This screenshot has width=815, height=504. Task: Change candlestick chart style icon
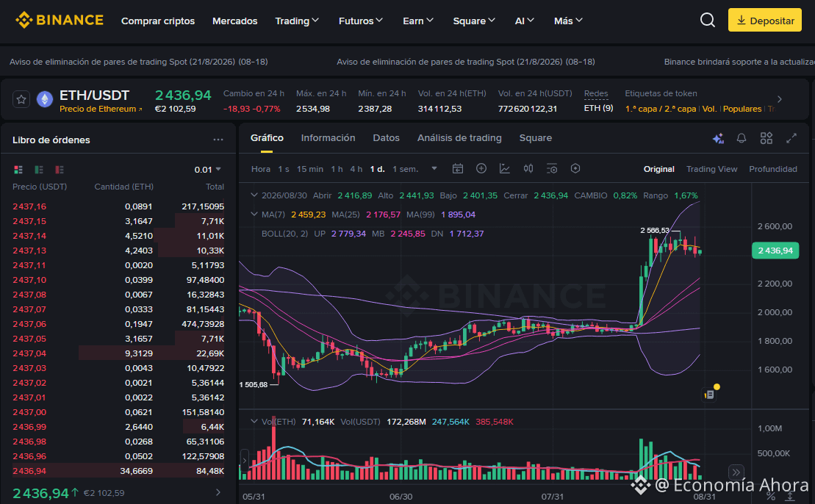pos(528,168)
